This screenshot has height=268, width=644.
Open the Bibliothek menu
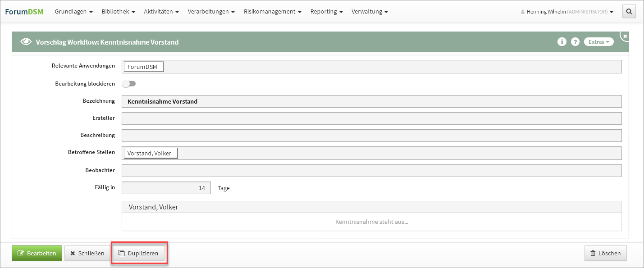click(x=118, y=12)
